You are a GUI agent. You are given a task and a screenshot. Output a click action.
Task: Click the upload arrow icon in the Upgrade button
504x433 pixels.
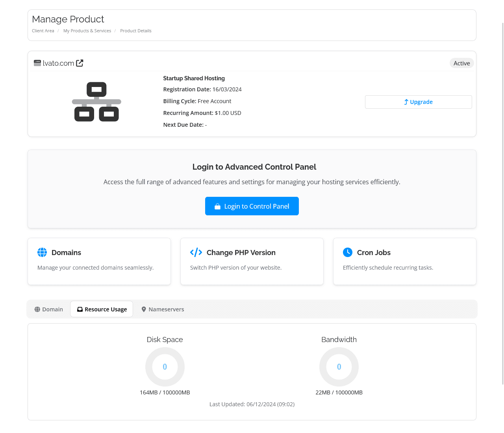coord(406,102)
